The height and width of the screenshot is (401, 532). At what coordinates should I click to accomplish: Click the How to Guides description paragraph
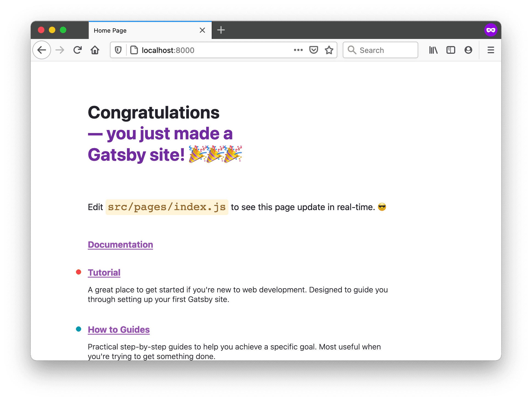point(234,352)
